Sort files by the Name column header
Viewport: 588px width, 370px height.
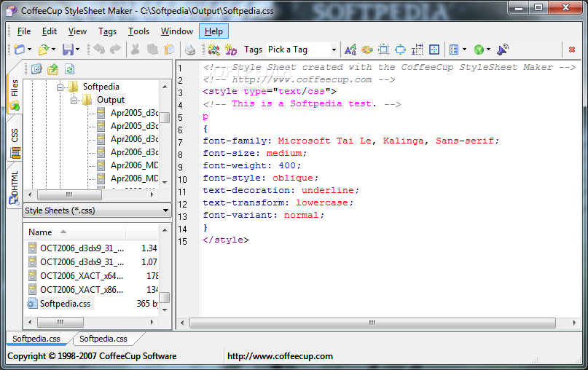point(75,232)
